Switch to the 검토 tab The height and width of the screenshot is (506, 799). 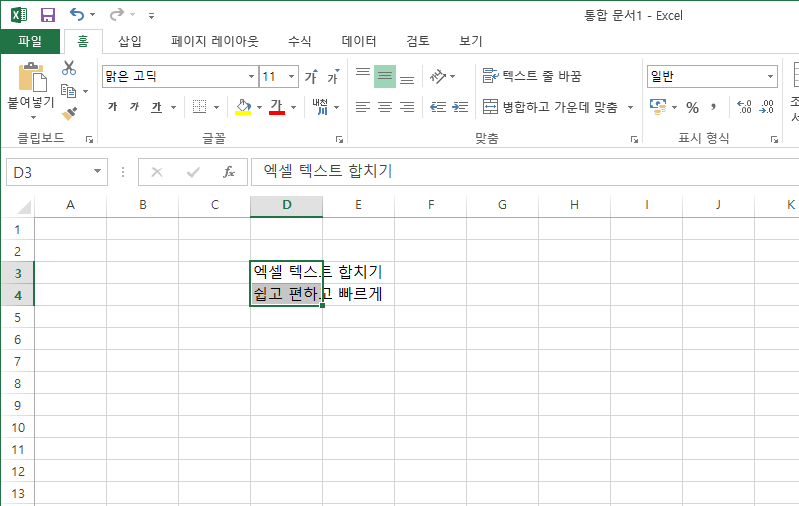coord(418,41)
